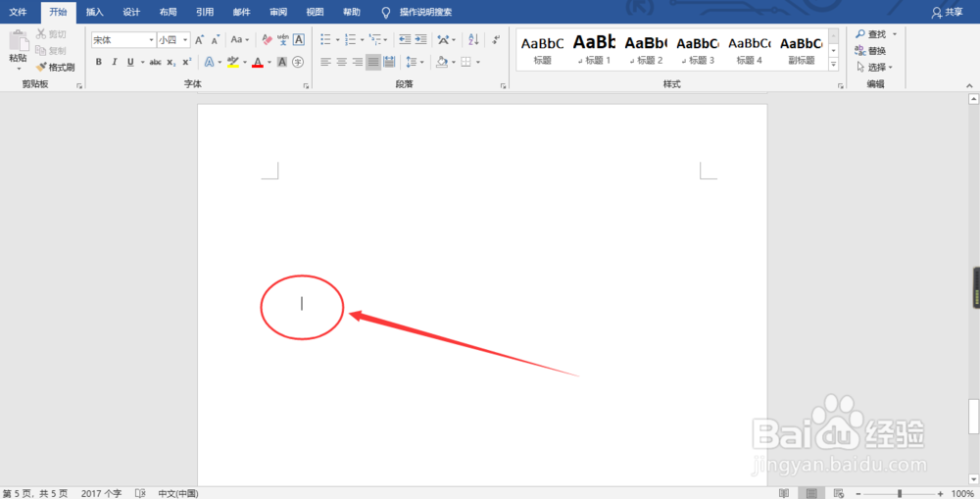This screenshot has height=499, width=980.
Task: Toggle strikethrough (abc) formatting
Action: (x=155, y=62)
